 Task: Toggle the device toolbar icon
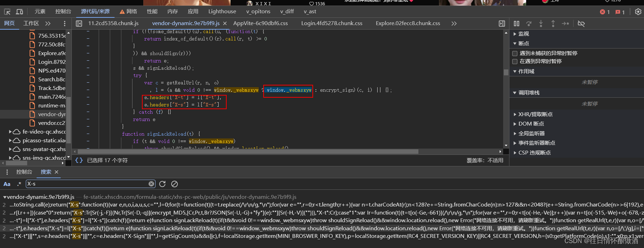[x=20, y=12]
